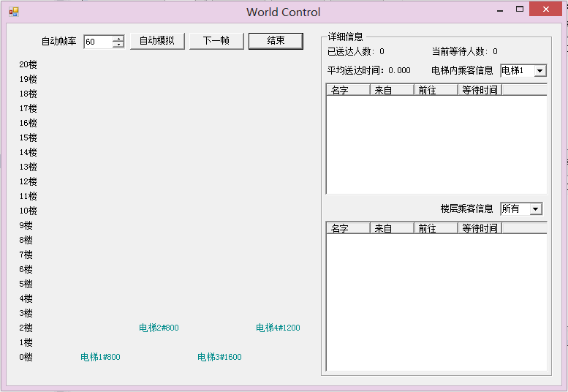Click 等待时间 header in floor passenger table

[480, 228]
